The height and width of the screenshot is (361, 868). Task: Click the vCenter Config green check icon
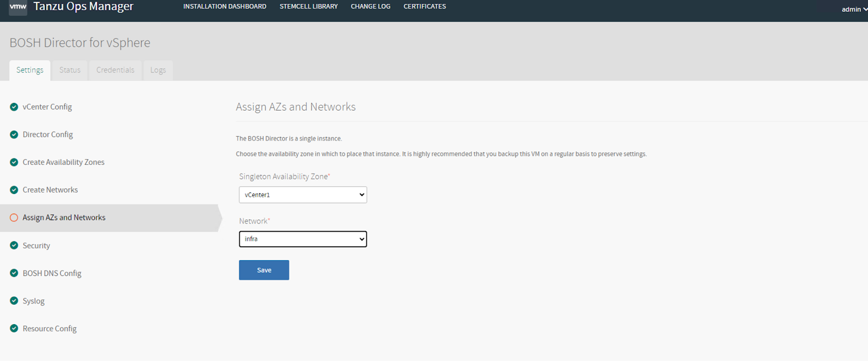(14, 107)
